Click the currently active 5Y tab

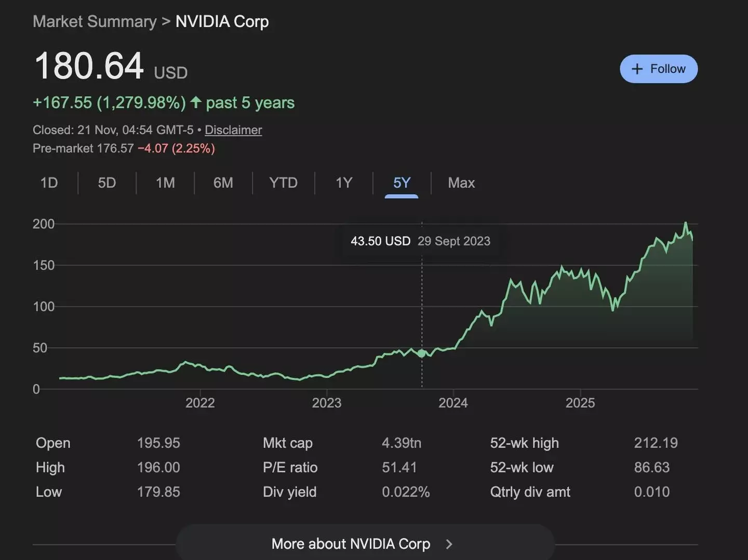pyautogui.click(x=401, y=183)
